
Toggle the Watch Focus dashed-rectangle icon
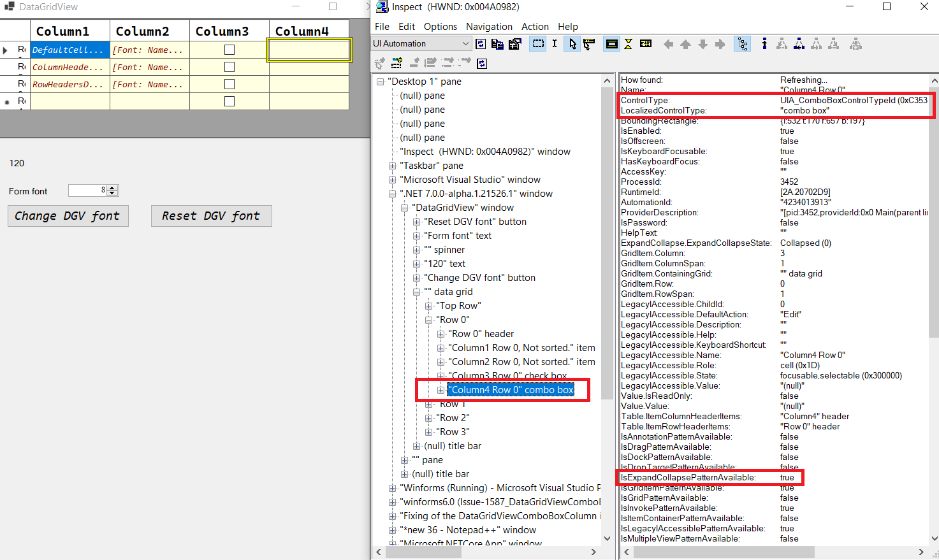[x=539, y=44]
